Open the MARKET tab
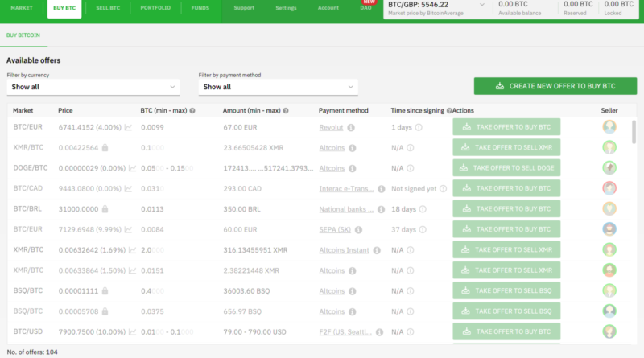The height and width of the screenshot is (358, 644). pyautogui.click(x=22, y=8)
